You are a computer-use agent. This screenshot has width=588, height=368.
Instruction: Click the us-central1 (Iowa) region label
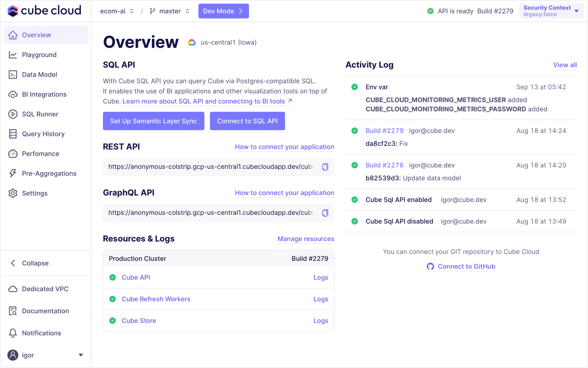click(229, 42)
